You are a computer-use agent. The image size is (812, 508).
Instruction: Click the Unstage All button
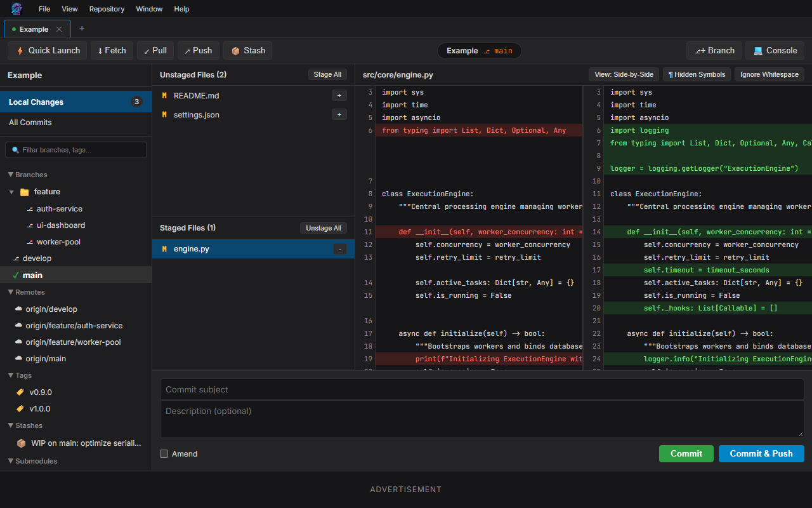pos(324,228)
